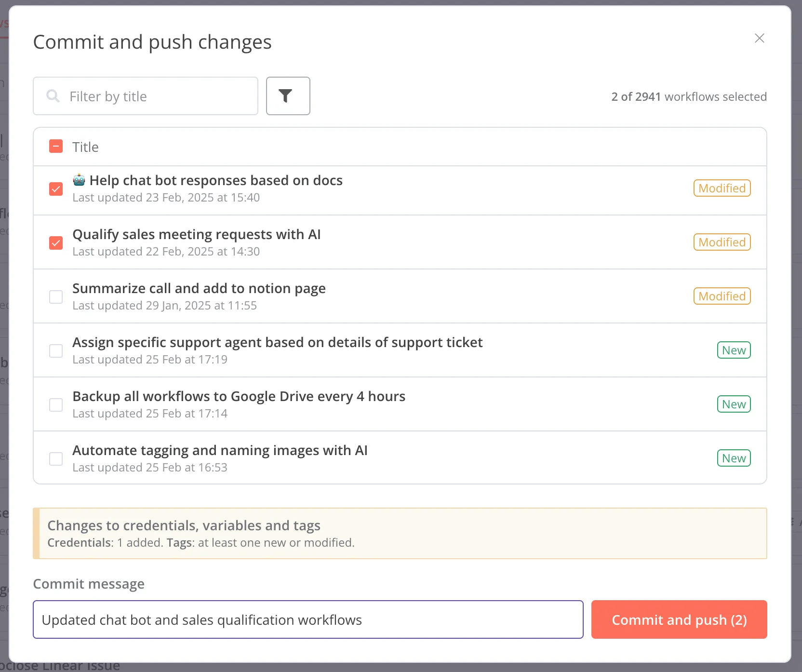The width and height of the screenshot is (802, 672).
Task: Close the Commit and push dialog
Action: (x=759, y=38)
